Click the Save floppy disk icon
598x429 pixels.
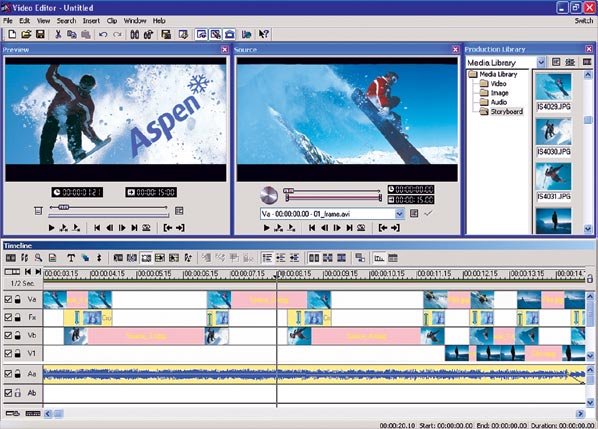tap(40, 34)
